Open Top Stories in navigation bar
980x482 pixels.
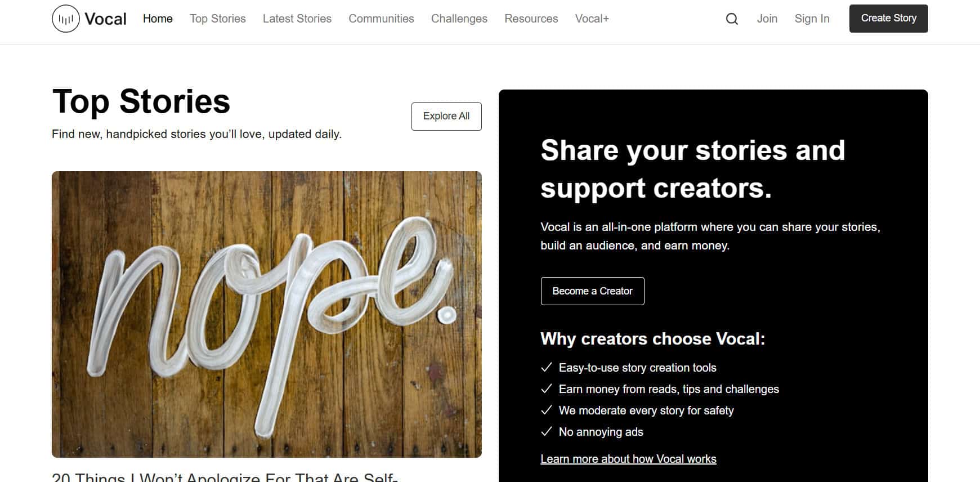click(218, 19)
